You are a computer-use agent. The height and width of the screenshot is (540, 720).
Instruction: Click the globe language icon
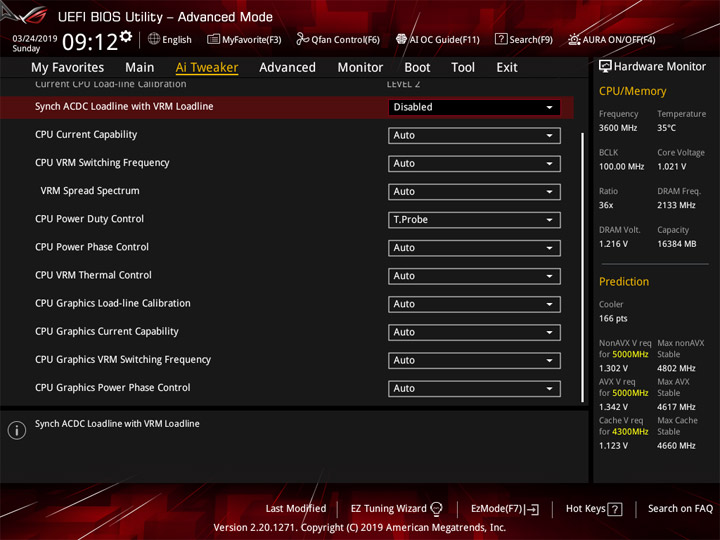[x=154, y=39]
